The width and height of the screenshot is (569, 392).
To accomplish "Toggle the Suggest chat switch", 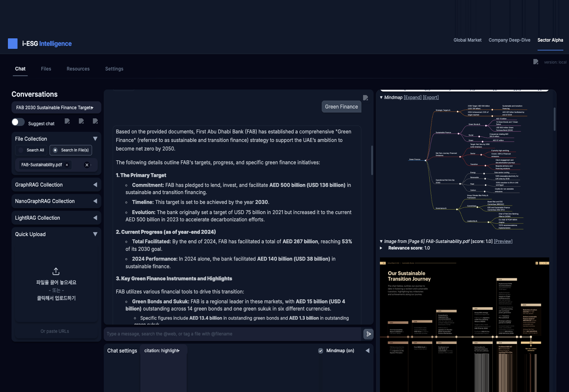I will click(18, 122).
